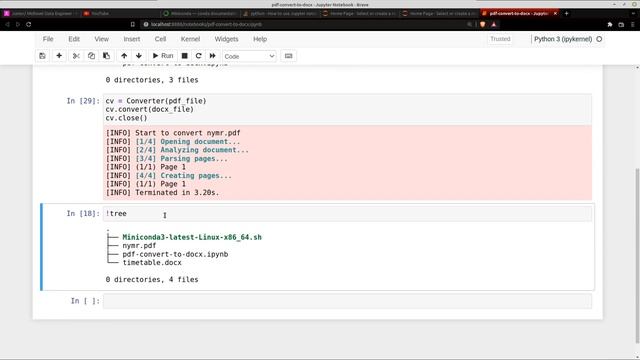Click the Python 3 (ipykernel) kernel name
The height and width of the screenshot is (360, 640).
coord(563,39)
